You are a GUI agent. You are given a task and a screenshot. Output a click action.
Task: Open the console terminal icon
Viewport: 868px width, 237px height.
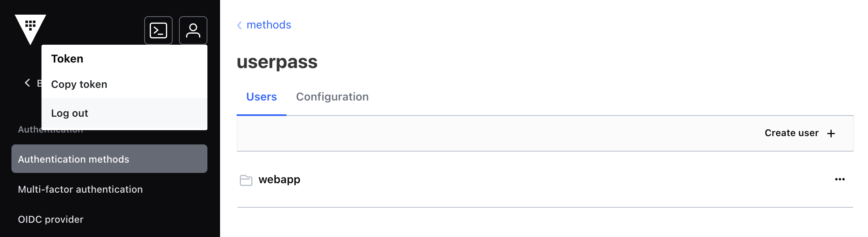(158, 30)
